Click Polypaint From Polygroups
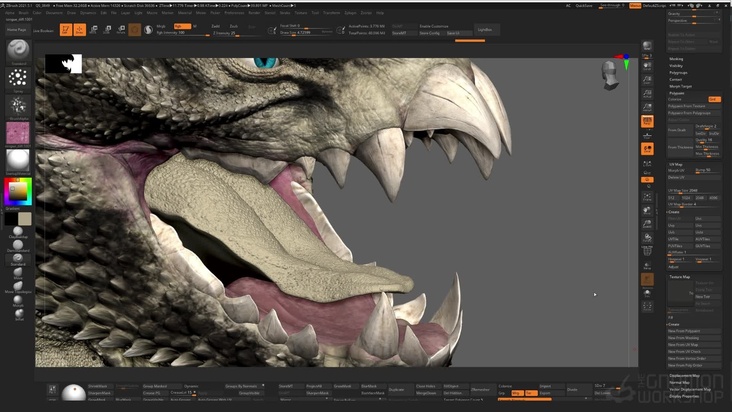The width and height of the screenshot is (732, 412). [694, 113]
